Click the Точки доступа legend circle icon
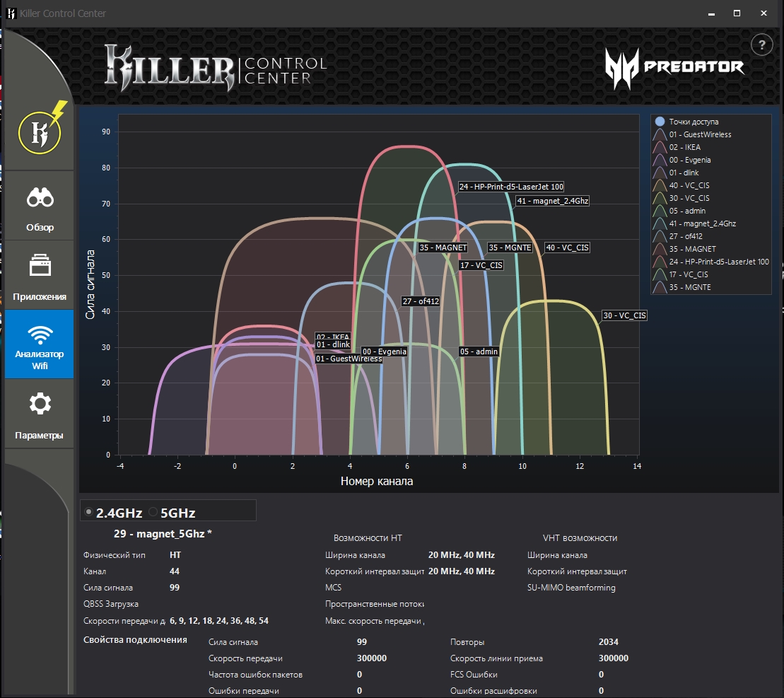This screenshot has height=698, width=784. [x=660, y=122]
